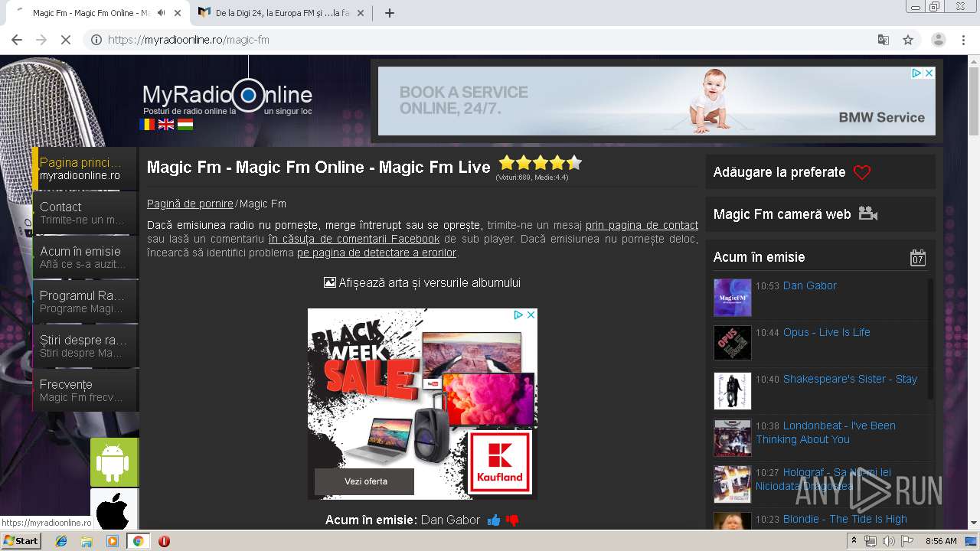Rate station using the star rating
The width and height of the screenshot is (980, 551).
click(x=540, y=163)
